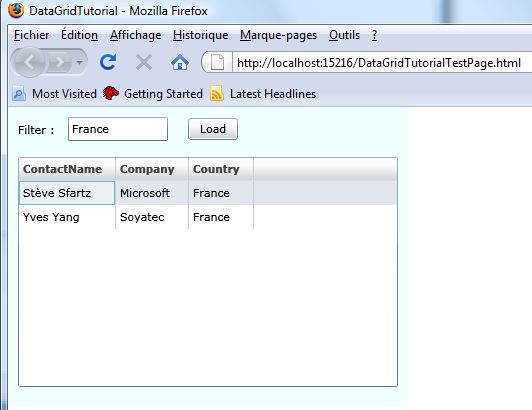Screen dimensions: 532x410
Task: Open the Affichage menu
Action: [x=135, y=35]
